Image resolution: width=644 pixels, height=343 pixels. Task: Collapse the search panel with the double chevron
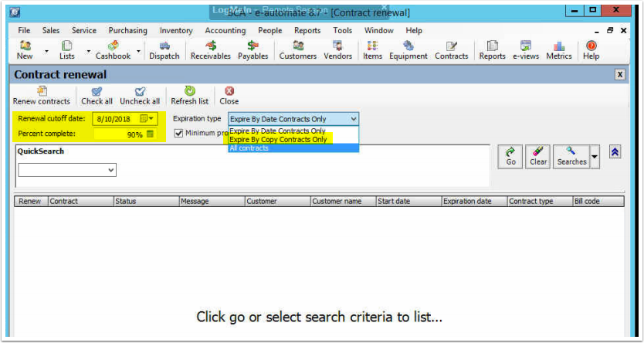click(x=615, y=152)
